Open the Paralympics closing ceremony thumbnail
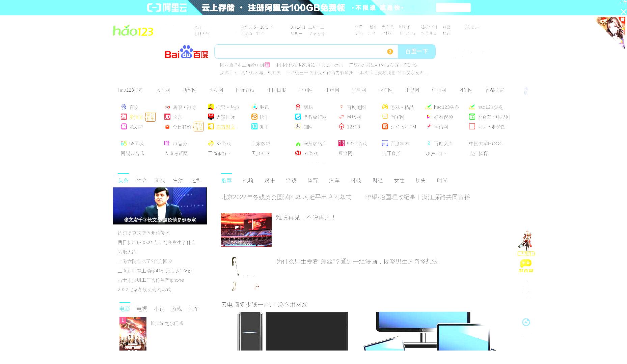Viewport: 627px width, 364px height. pos(246,230)
